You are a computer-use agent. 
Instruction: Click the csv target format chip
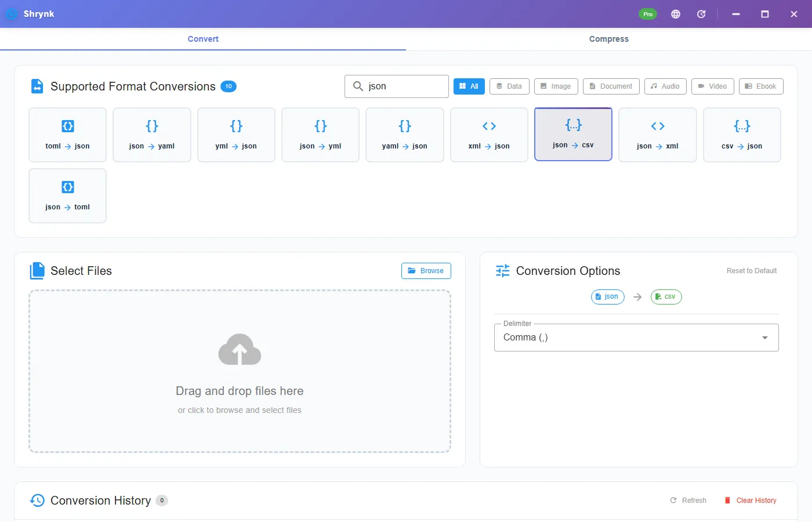(x=666, y=296)
